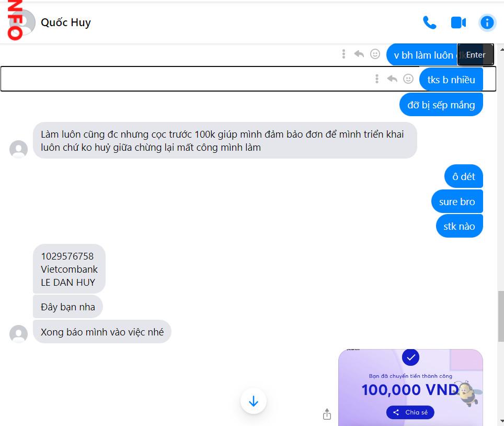Reply to the 'tks b nhiều' message
Viewport: 504px width, 426px height.
click(392, 79)
